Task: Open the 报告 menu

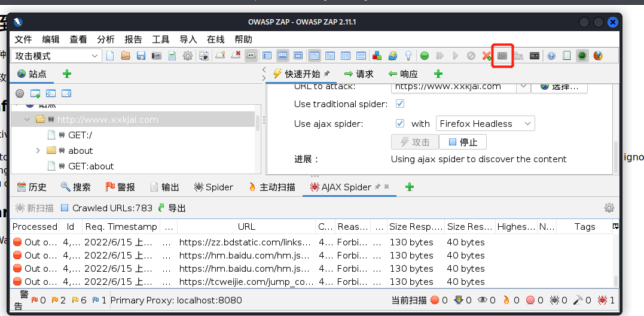Action: coord(133,39)
